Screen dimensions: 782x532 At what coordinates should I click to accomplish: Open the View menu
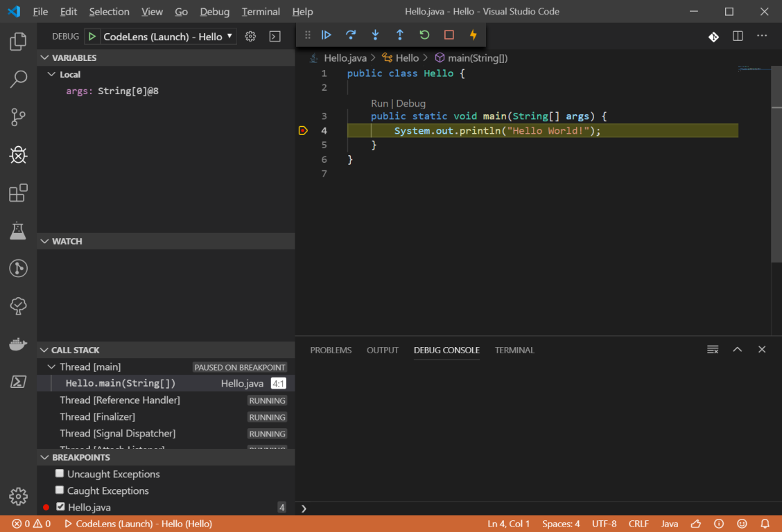(x=152, y=12)
